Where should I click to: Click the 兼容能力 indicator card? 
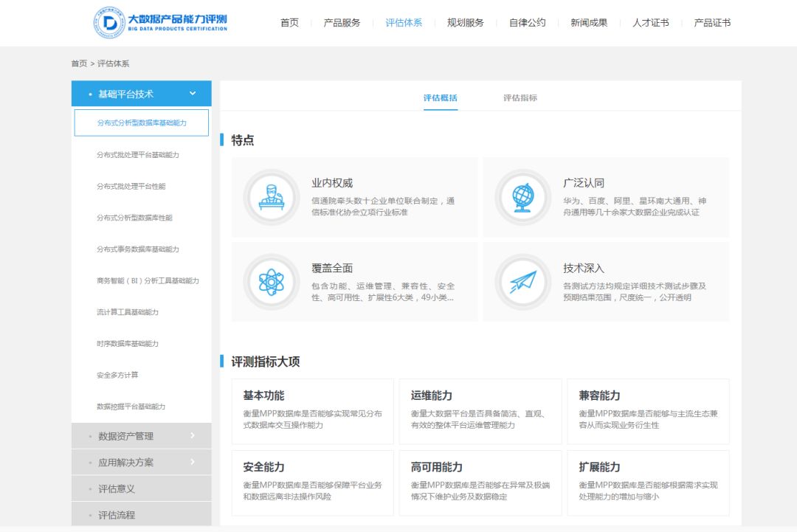point(648,412)
